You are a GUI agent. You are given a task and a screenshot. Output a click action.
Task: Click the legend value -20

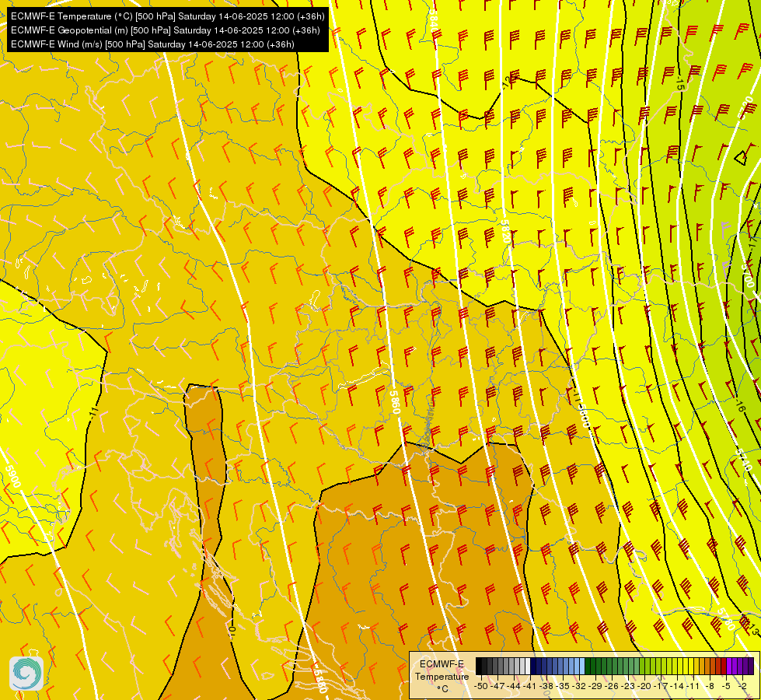point(644,686)
